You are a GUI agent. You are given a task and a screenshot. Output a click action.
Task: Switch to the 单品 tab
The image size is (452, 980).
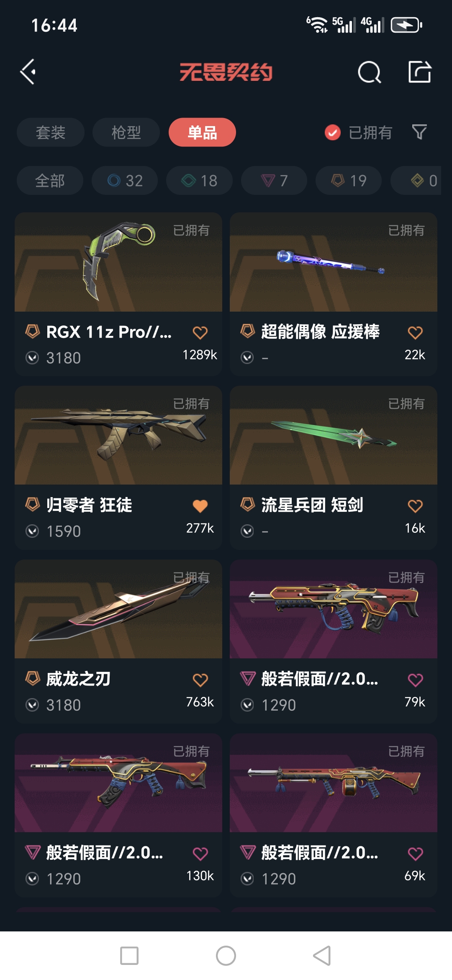(202, 132)
